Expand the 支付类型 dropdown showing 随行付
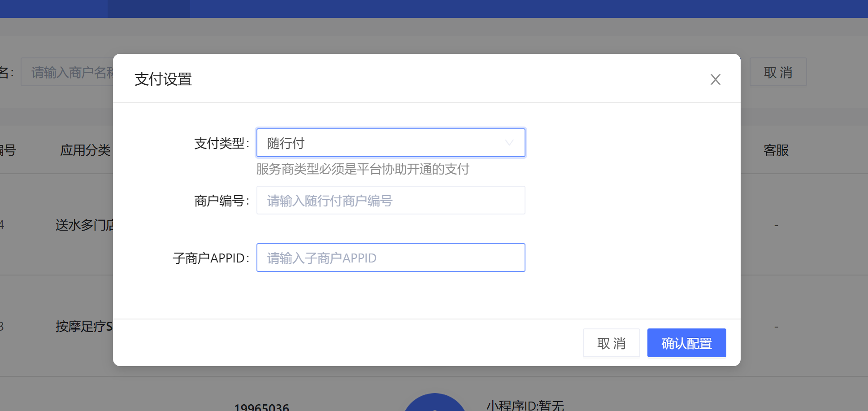This screenshot has height=411, width=868. coord(390,143)
